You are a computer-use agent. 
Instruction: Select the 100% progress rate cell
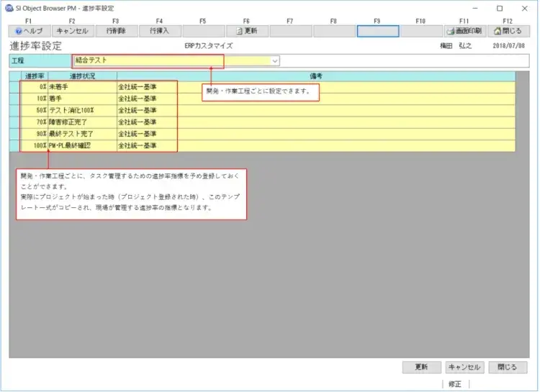pos(35,145)
